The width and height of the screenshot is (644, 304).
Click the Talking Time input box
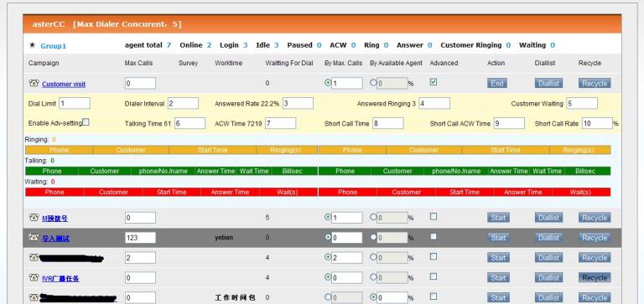(190, 123)
